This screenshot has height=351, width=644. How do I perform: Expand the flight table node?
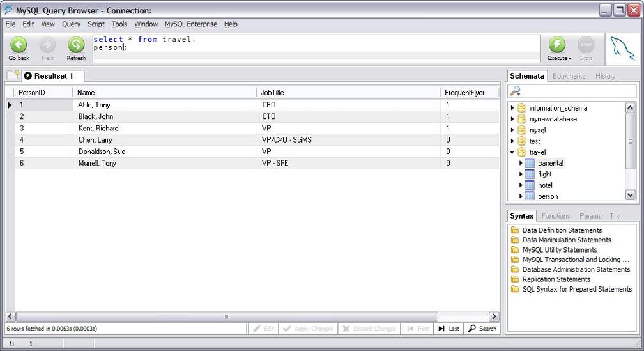coord(521,175)
